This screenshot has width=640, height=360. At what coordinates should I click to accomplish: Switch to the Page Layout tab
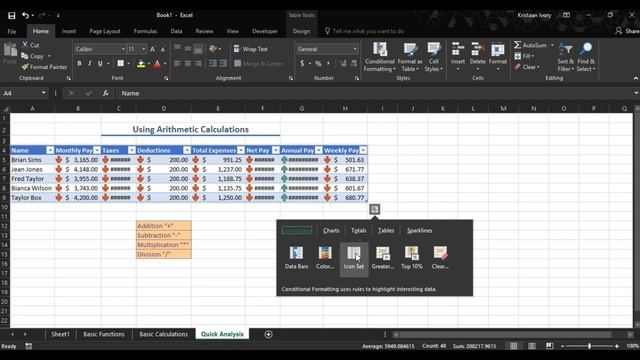104,31
